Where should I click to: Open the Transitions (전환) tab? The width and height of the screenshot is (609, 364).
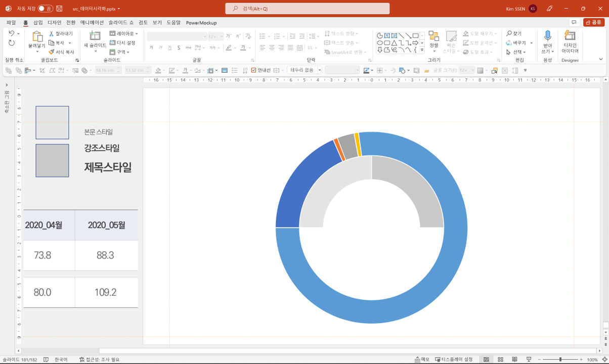pos(71,23)
